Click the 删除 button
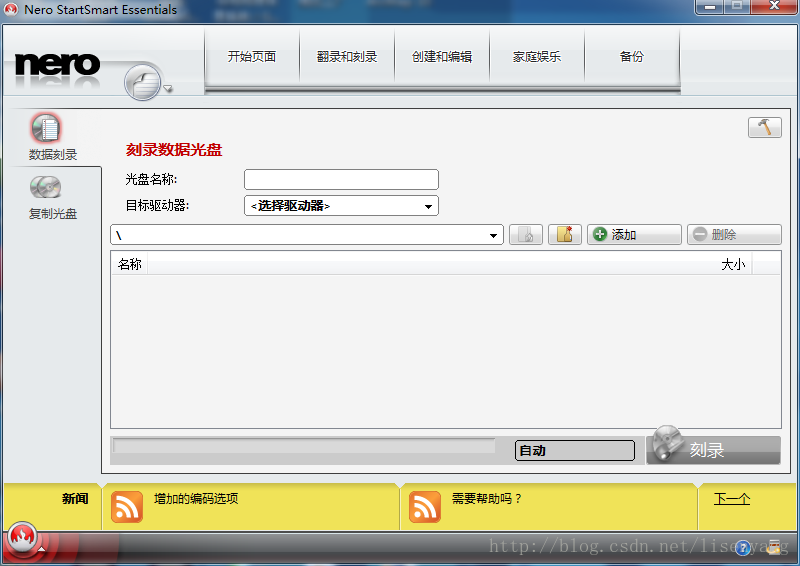The width and height of the screenshot is (800, 566). coord(734,235)
